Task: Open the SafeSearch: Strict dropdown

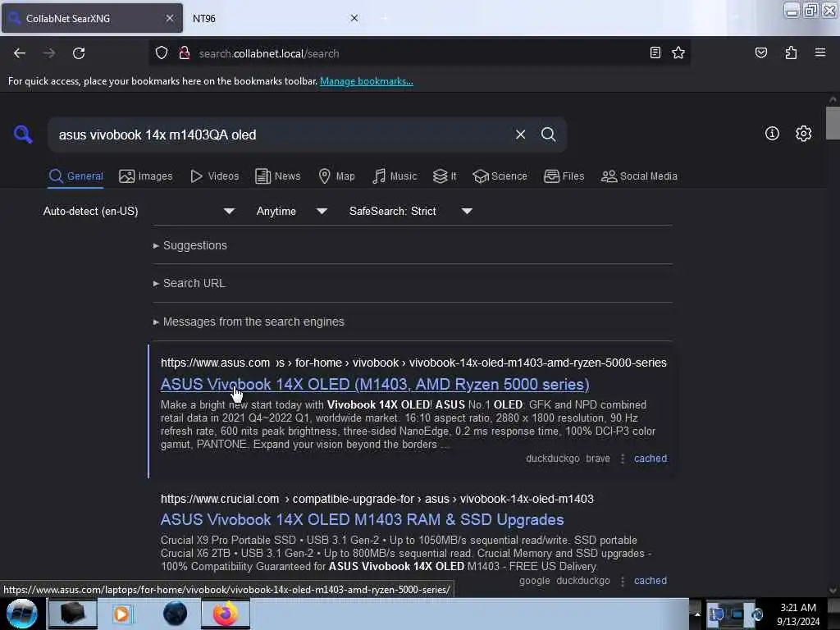Action: [x=410, y=211]
